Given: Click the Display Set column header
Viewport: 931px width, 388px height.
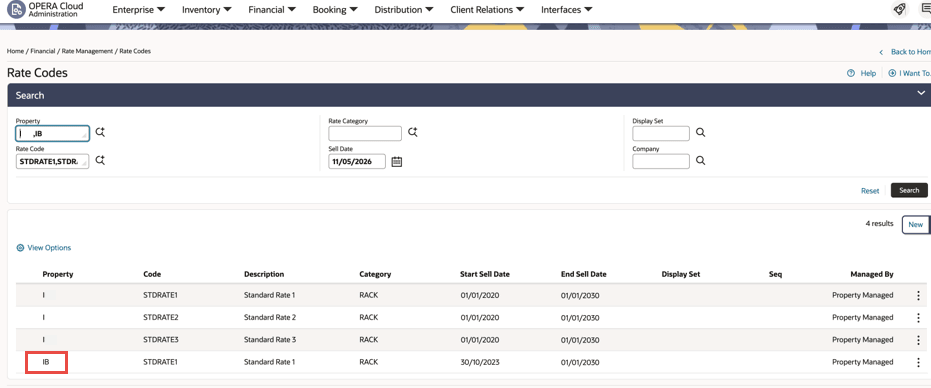Looking at the screenshot, I should 681,275.
